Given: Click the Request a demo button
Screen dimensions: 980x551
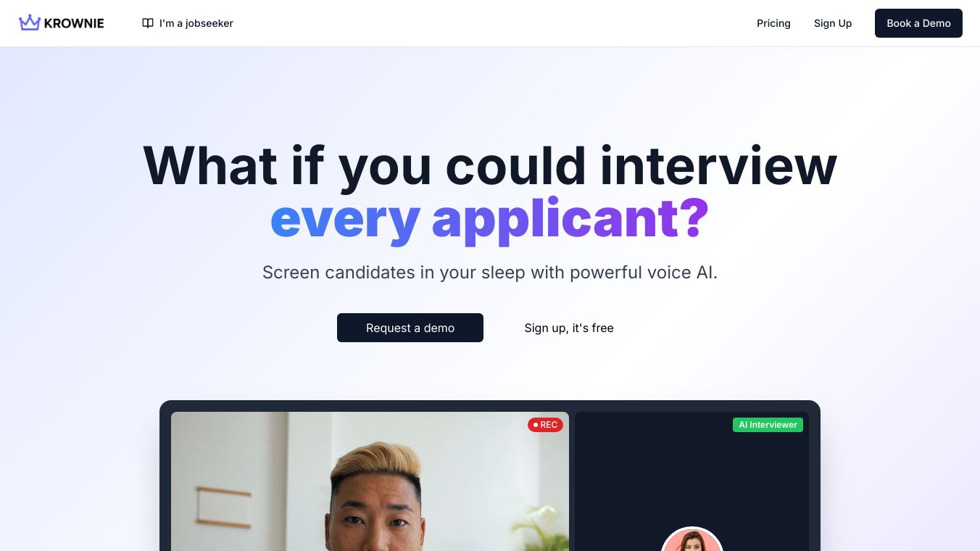Looking at the screenshot, I should [410, 328].
